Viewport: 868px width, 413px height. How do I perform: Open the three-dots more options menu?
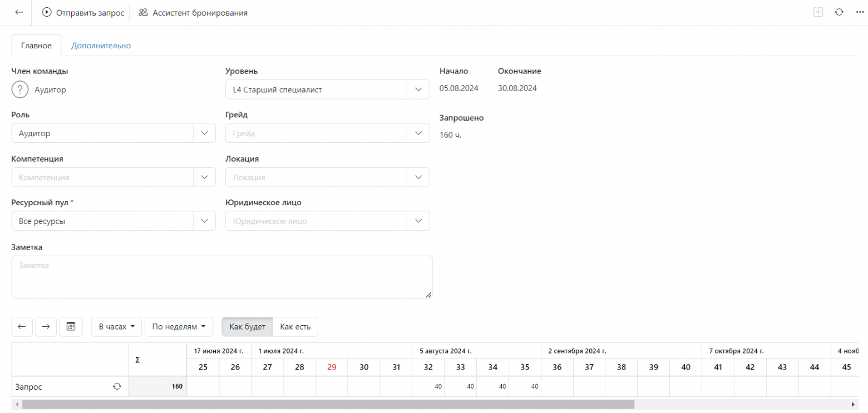[x=859, y=12]
